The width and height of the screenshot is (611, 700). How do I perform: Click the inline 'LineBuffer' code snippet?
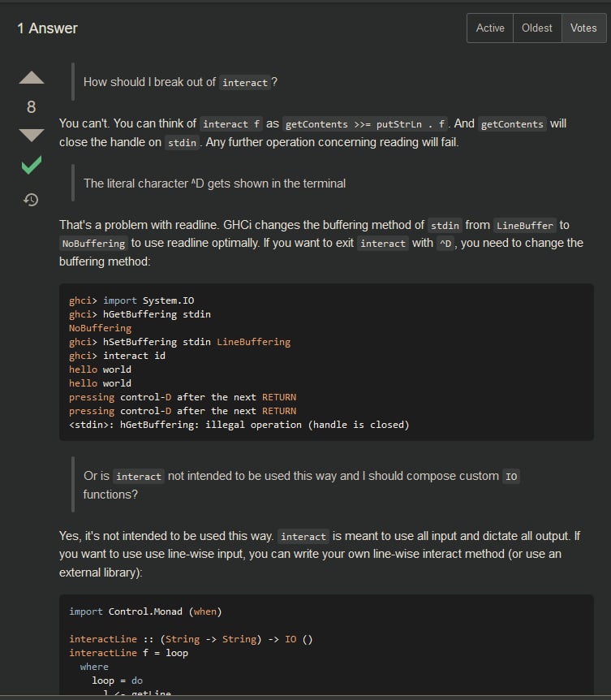(524, 226)
